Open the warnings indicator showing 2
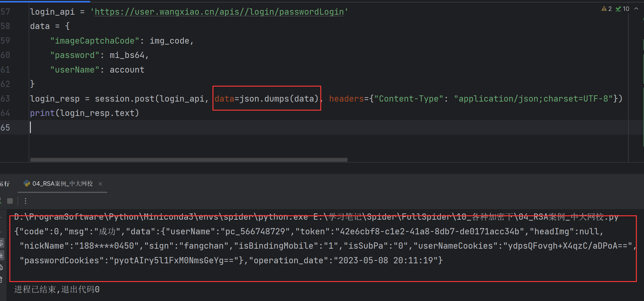644x301 pixels. 607,9
